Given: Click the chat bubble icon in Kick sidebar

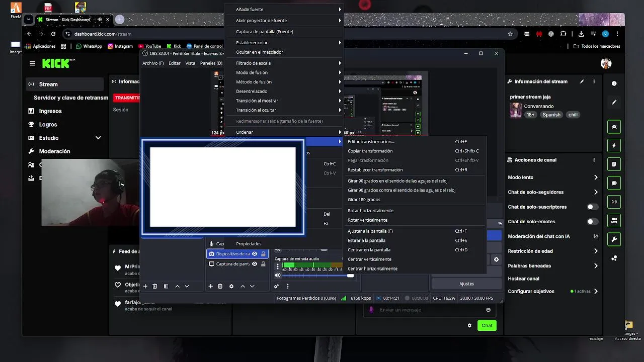Looking at the screenshot, I should (614, 183).
